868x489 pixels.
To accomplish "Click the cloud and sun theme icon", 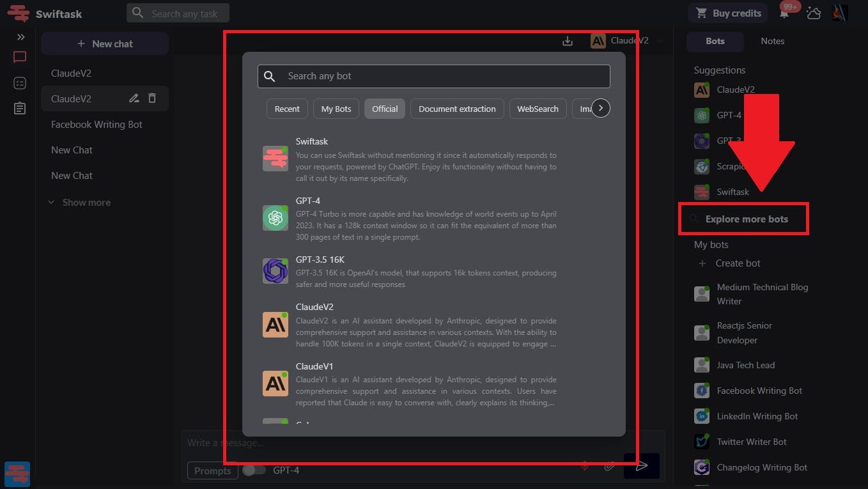I will click(813, 13).
